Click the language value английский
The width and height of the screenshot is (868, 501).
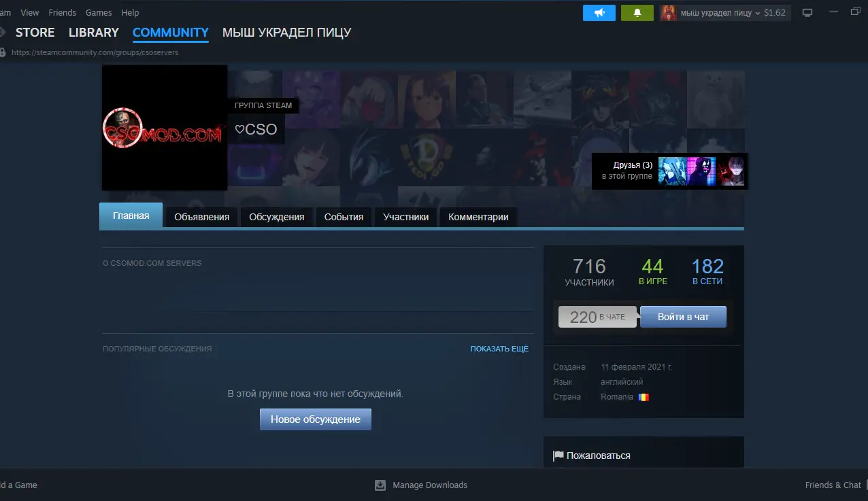[622, 382]
